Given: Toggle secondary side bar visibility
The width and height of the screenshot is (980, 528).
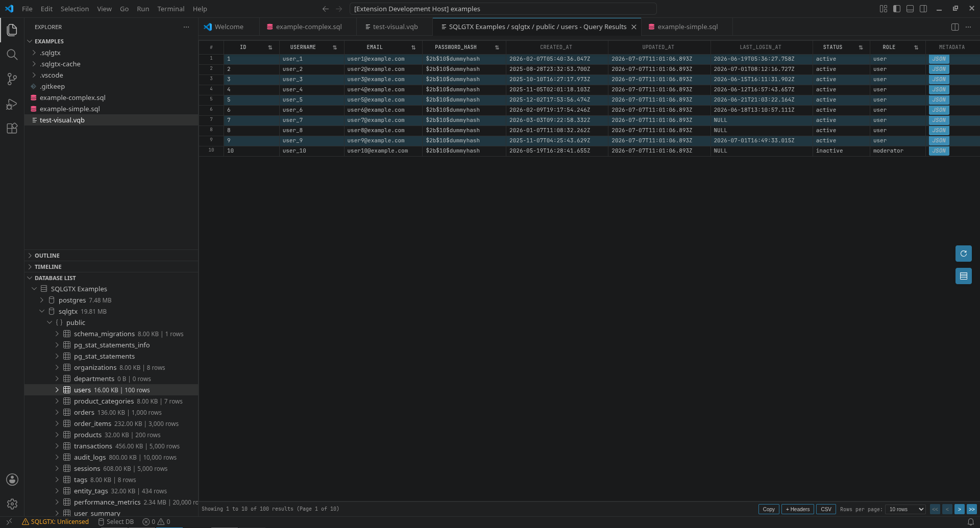Looking at the screenshot, I should pos(923,9).
